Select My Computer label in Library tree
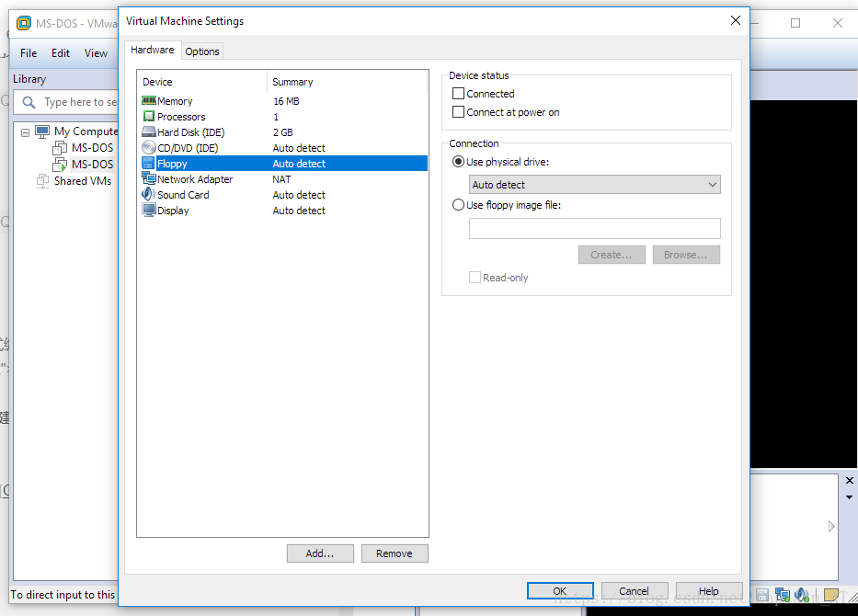 [86, 131]
